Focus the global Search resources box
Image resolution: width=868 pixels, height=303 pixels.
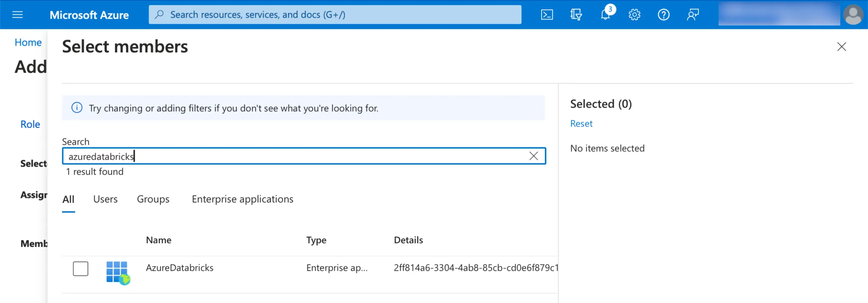coord(335,15)
